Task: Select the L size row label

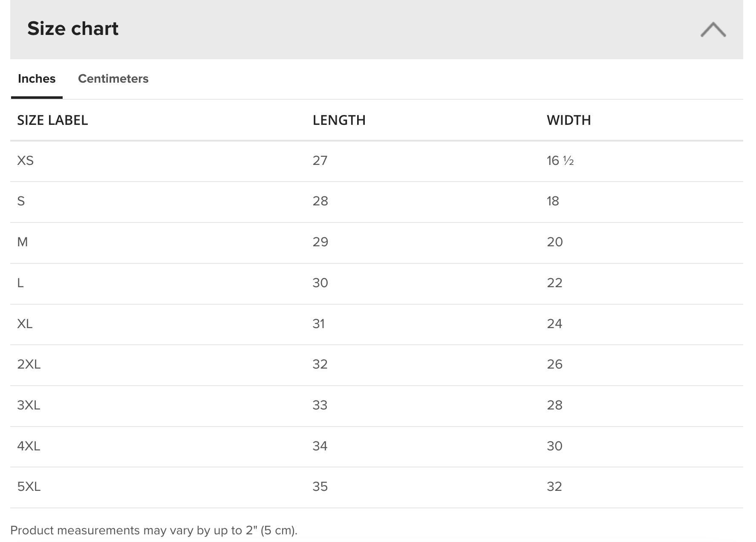Action: (x=20, y=283)
